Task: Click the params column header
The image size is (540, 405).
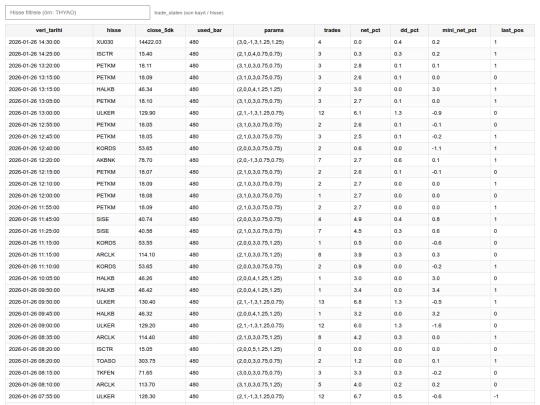Action: coord(274,30)
